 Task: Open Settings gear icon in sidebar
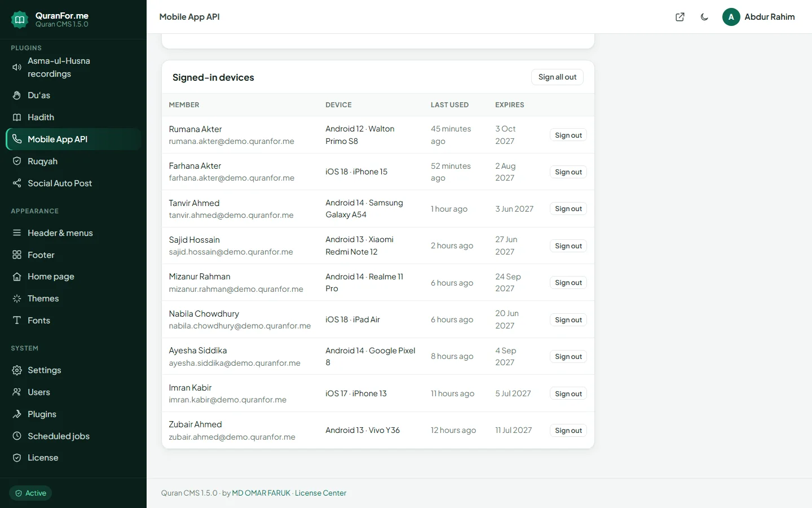point(17,370)
